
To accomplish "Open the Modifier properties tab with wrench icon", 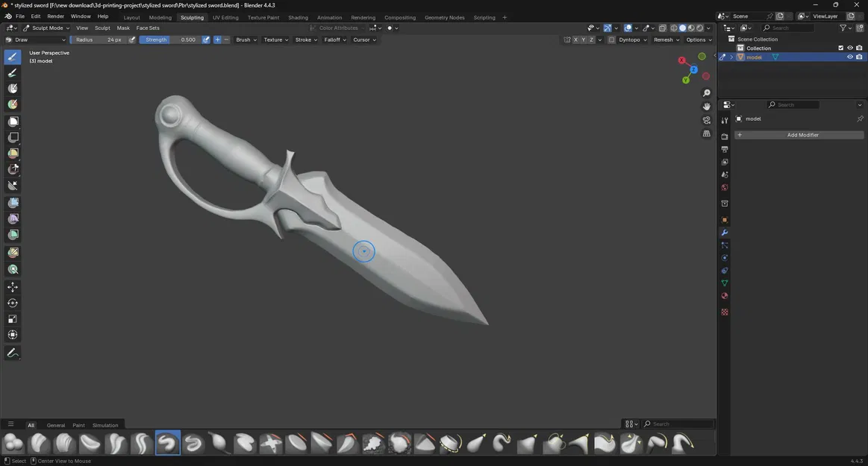I will click(724, 233).
